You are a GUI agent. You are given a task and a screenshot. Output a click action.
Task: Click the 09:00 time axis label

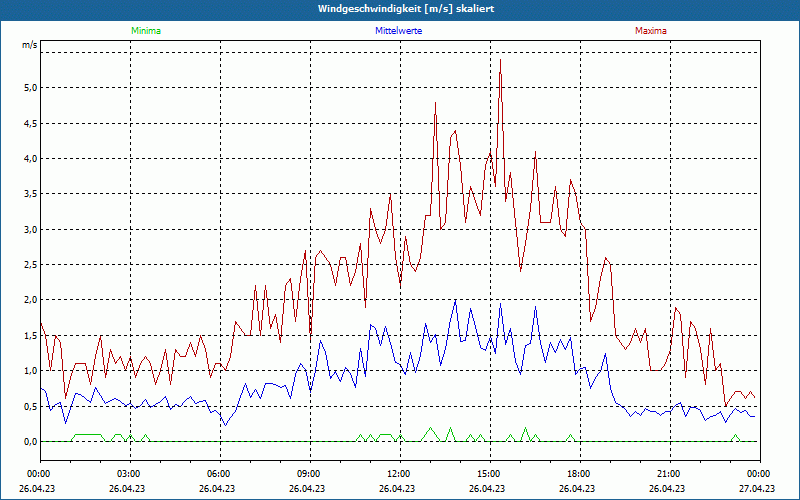(x=307, y=474)
